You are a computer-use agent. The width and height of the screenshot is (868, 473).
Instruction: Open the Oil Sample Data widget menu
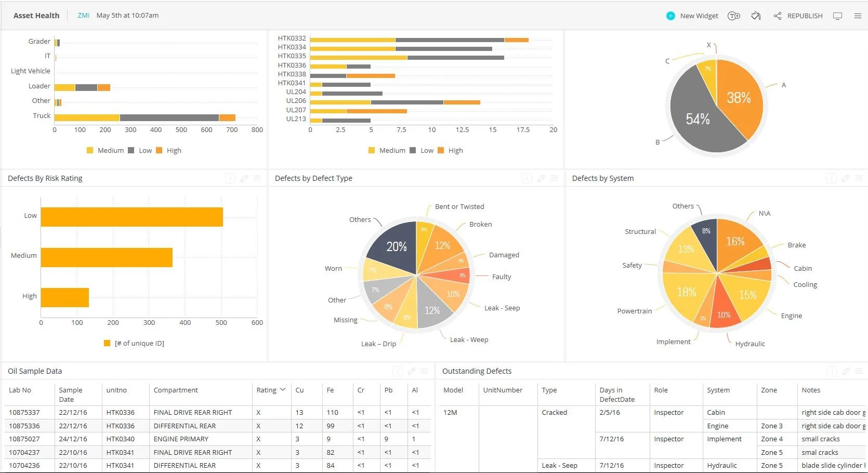[x=425, y=371]
